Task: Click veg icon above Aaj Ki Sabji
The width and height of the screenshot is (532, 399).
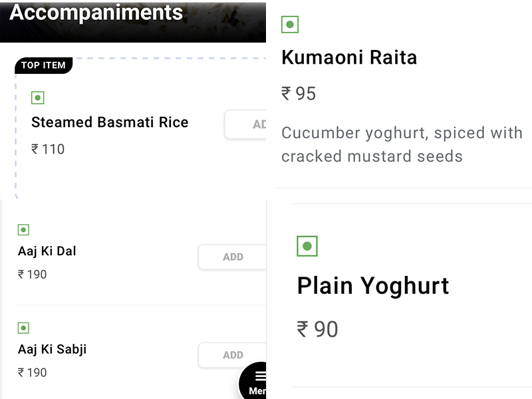Action: (x=23, y=328)
